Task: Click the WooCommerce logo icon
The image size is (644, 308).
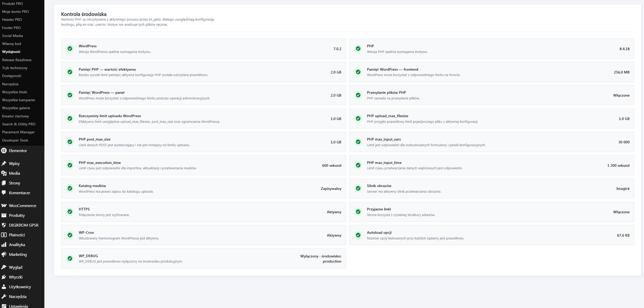Action: (4, 206)
